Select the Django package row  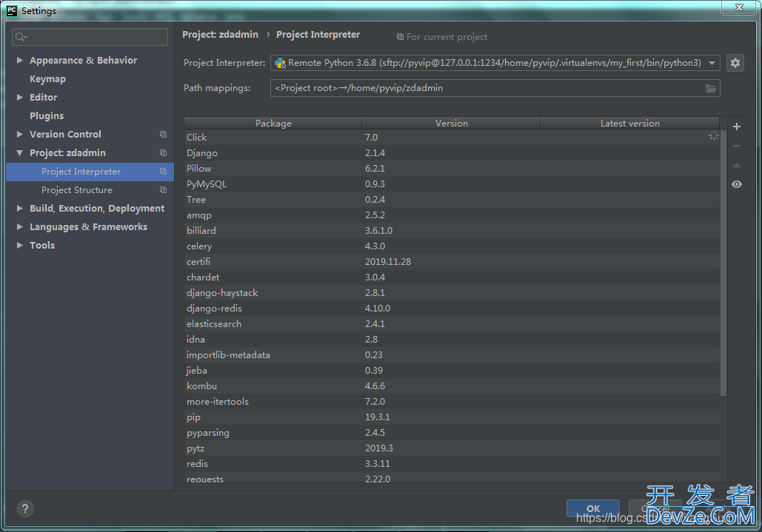pyautogui.click(x=452, y=153)
